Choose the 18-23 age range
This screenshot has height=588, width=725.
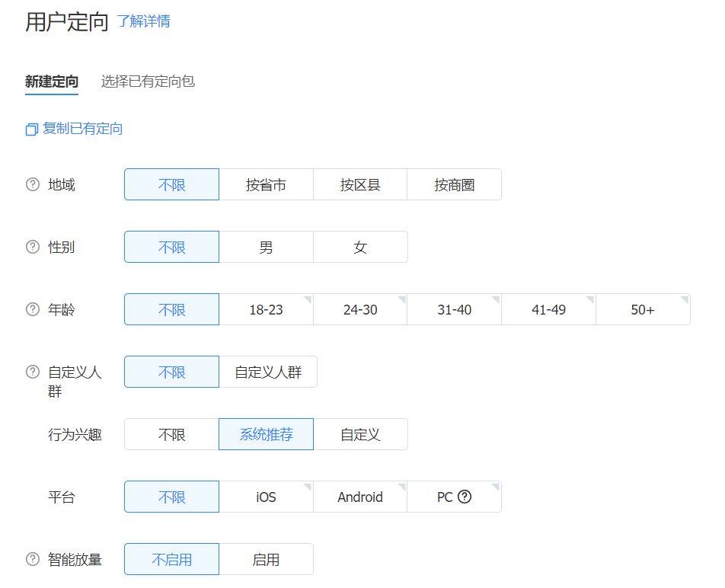pyautogui.click(x=266, y=309)
